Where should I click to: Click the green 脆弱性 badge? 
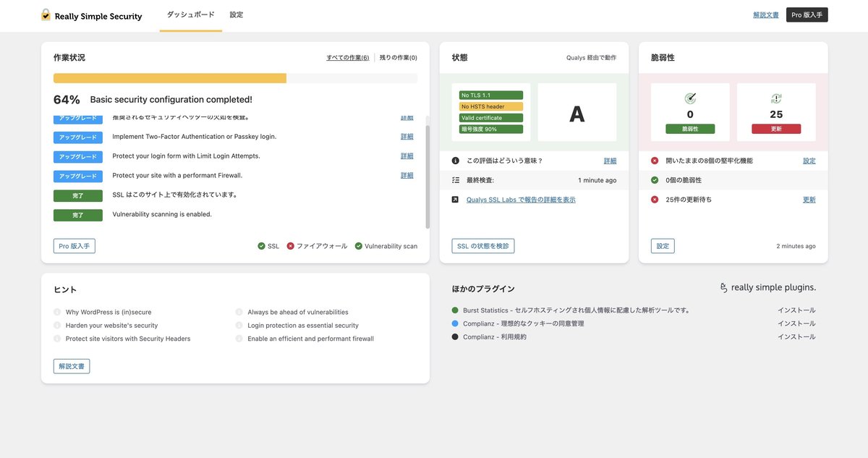[x=690, y=129]
